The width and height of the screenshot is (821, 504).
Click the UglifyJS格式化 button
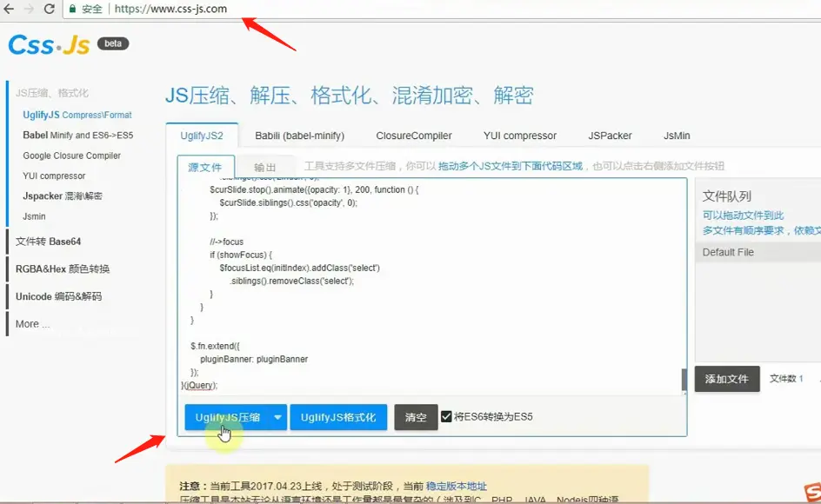[338, 417]
